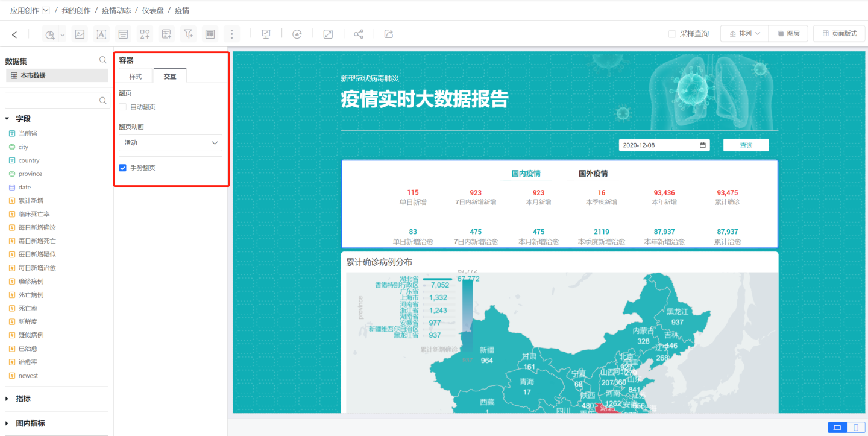868x436 pixels.
Task: Click the 查询 button
Action: click(746, 145)
